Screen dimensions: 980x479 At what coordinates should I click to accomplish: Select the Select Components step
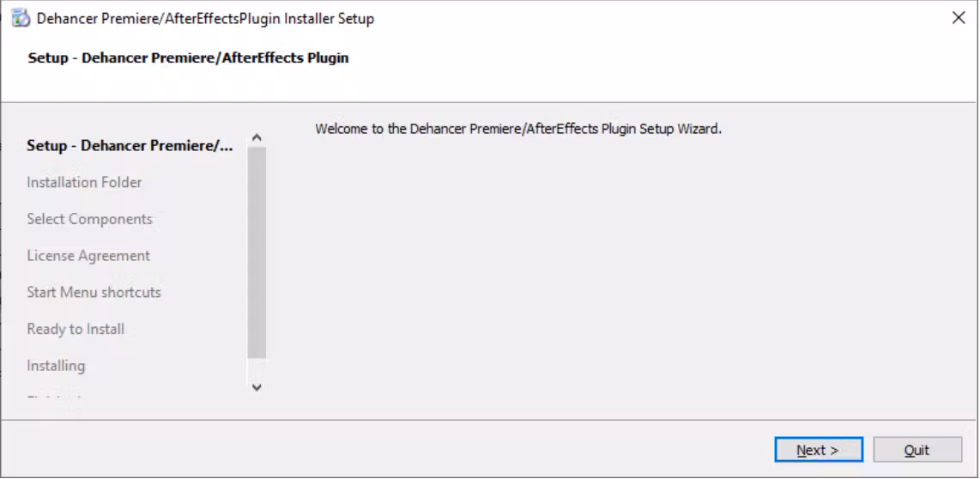[x=89, y=220]
